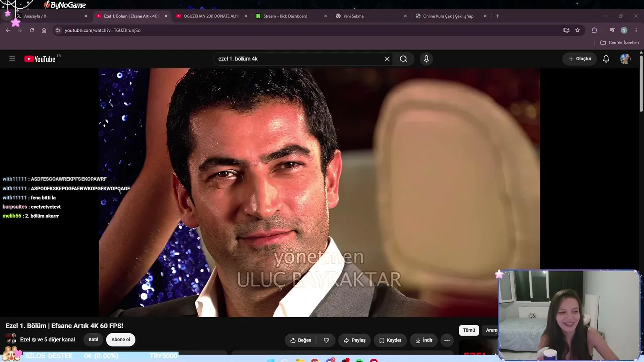
Task: Open the browser home page
Action: 44,30
